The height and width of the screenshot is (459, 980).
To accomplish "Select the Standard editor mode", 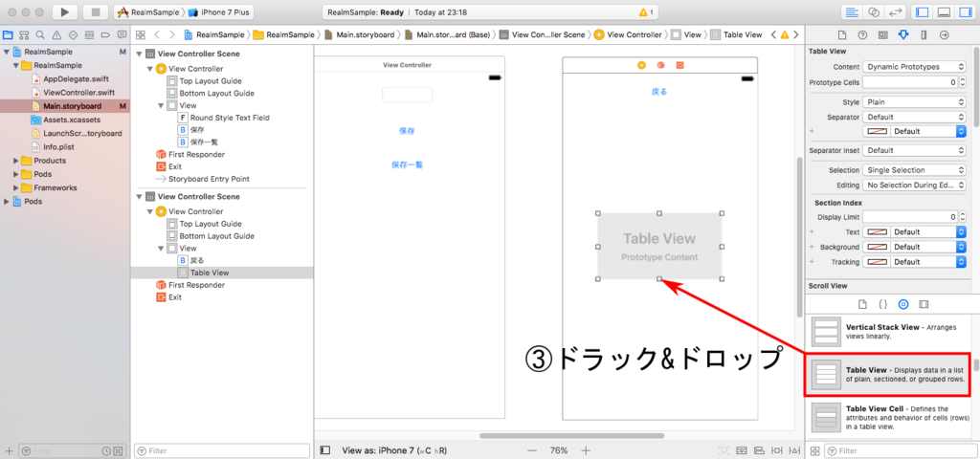I will [851, 11].
